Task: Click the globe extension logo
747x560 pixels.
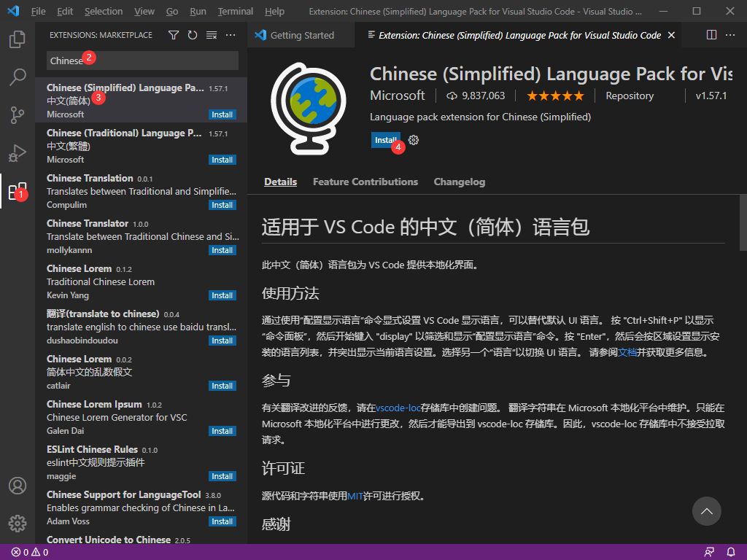Action: (309, 109)
